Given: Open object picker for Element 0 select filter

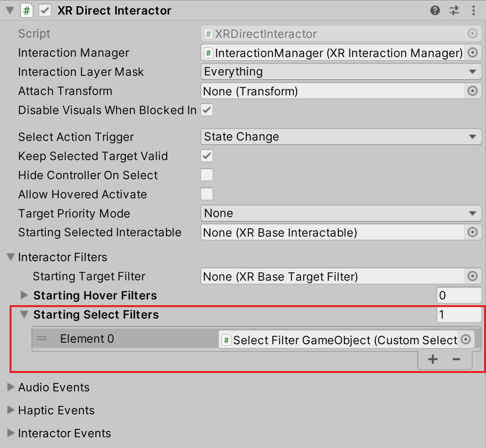Looking at the screenshot, I should [466, 340].
